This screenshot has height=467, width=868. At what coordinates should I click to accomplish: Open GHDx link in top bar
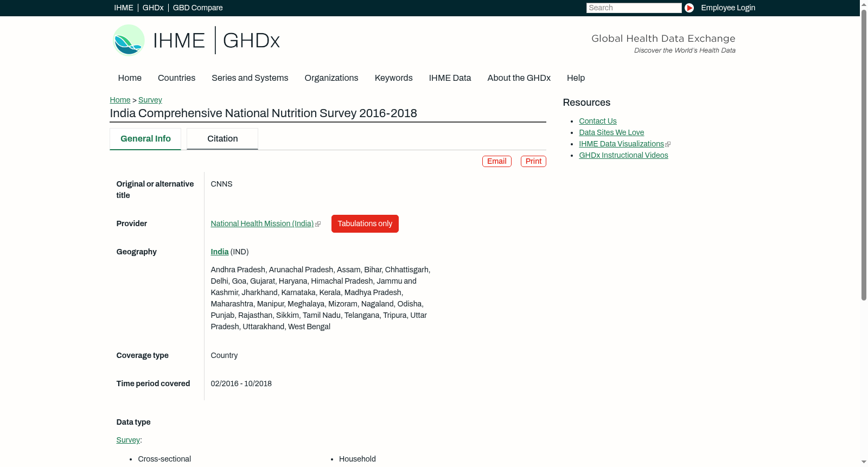(153, 8)
